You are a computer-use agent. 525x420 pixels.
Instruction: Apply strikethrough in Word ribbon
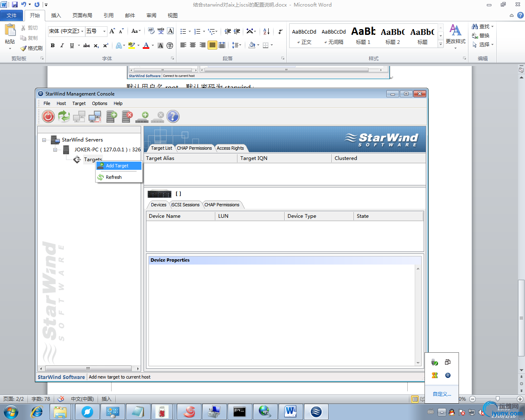click(x=87, y=46)
